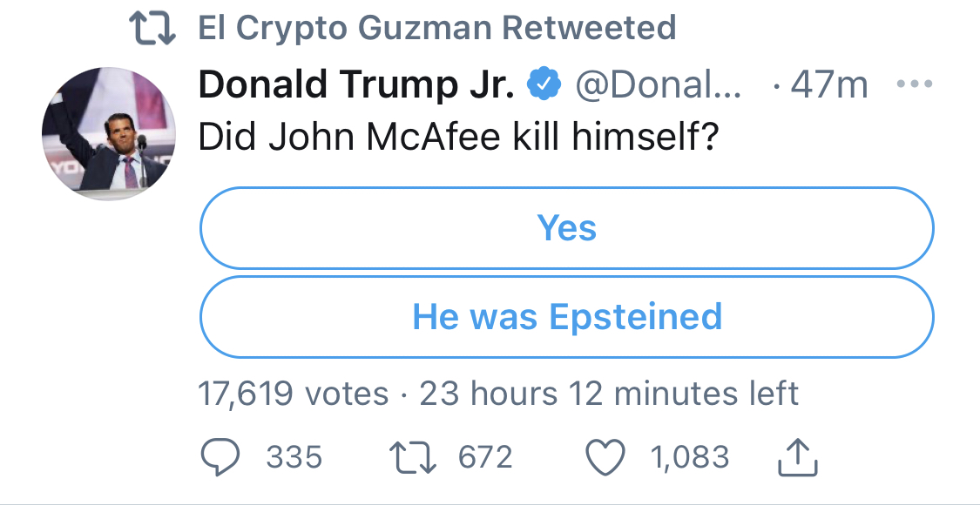
Task: Click the "23 hours 12 minutes left" text
Action: (x=609, y=394)
